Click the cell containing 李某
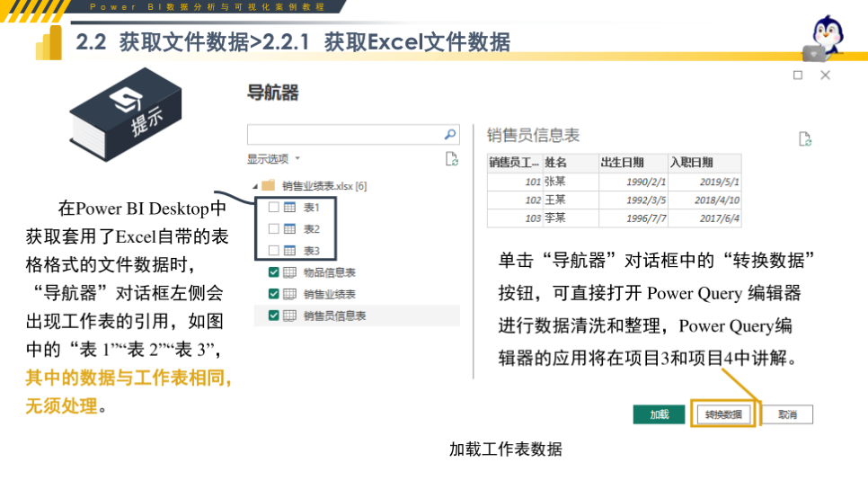This screenshot has width=868, height=489. pyautogui.click(x=571, y=218)
